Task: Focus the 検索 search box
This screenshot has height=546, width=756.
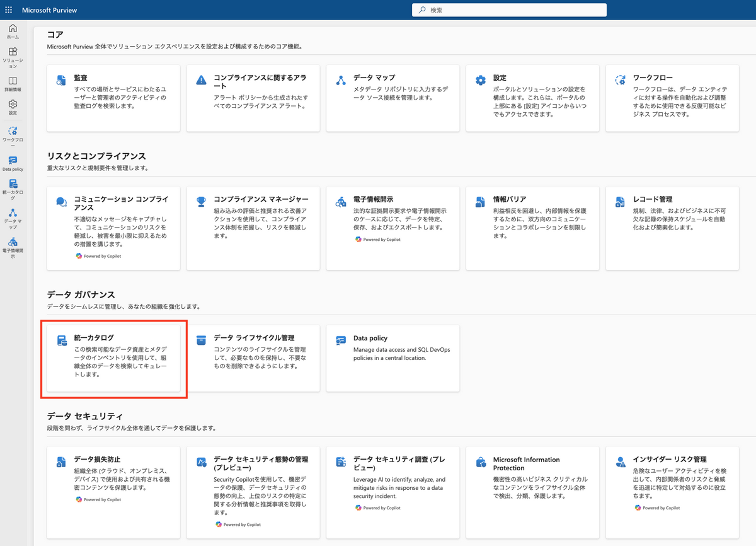Action: coord(509,10)
